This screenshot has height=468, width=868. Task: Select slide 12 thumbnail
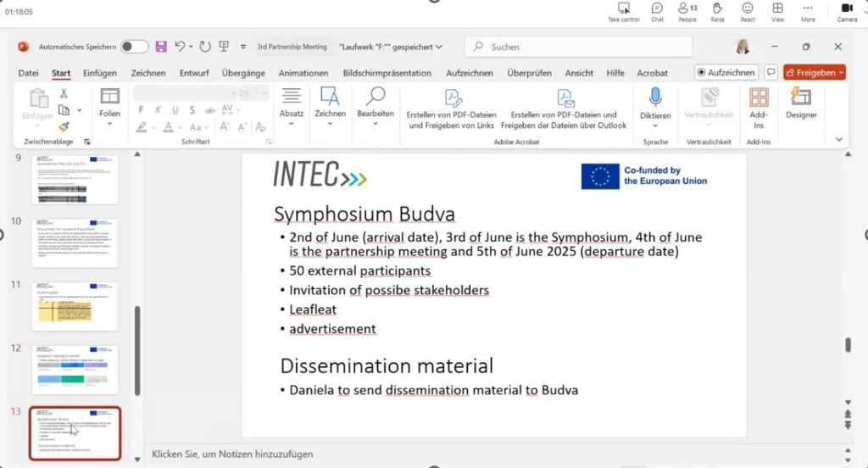(x=75, y=370)
